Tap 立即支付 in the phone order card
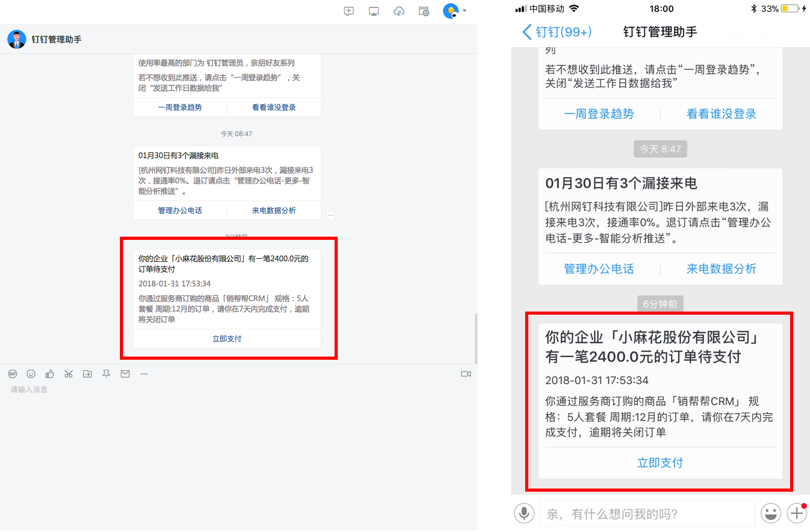The width and height of the screenshot is (810, 532). point(660,463)
